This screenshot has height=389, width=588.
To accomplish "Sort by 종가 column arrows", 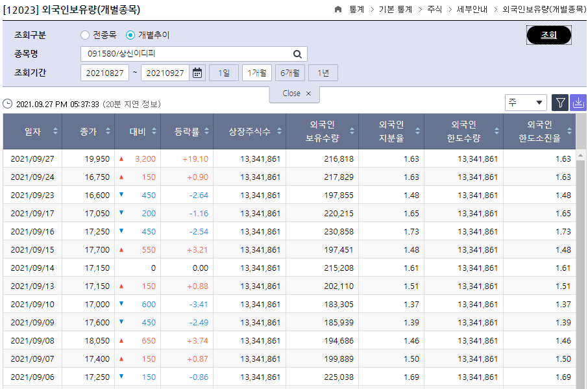I will coord(108,131).
